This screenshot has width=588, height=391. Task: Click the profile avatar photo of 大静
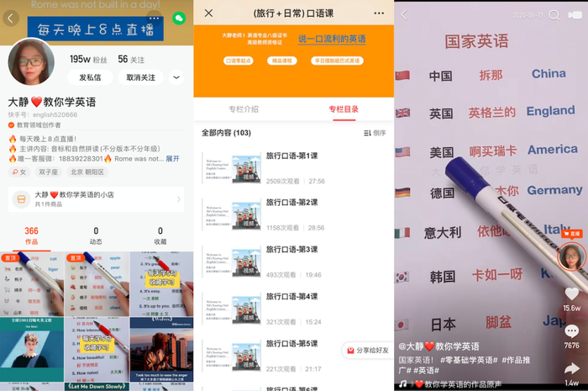click(32, 62)
